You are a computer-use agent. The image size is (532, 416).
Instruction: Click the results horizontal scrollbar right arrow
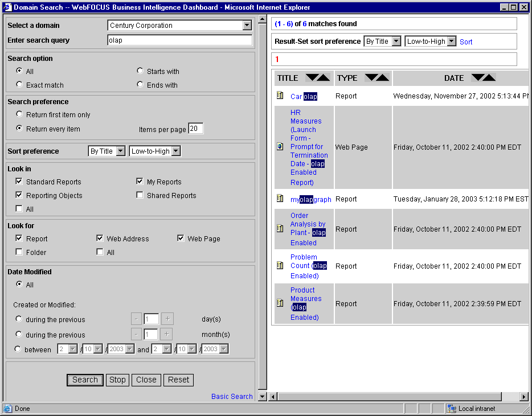524,396
